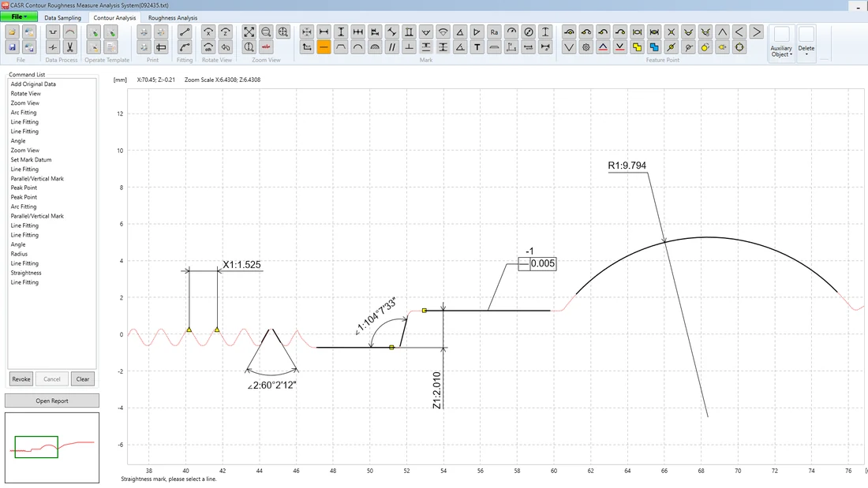Select the Ra roughness mark icon
The height and width of the screenshot is (488, 868).
[x=494, y=32]
